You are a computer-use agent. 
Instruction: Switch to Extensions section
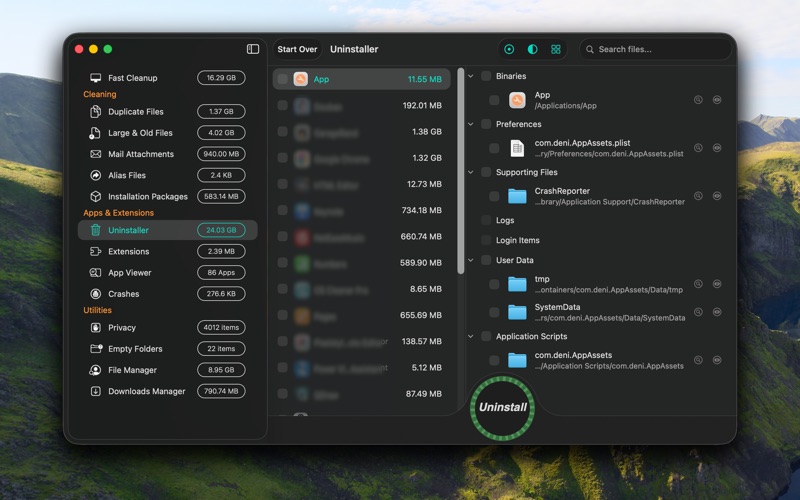click(x=167, y=252)
